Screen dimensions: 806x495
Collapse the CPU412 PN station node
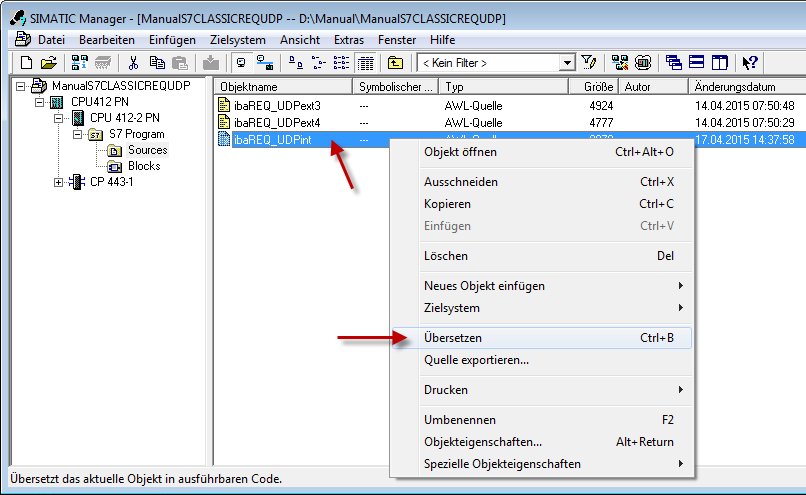(40, 102)
